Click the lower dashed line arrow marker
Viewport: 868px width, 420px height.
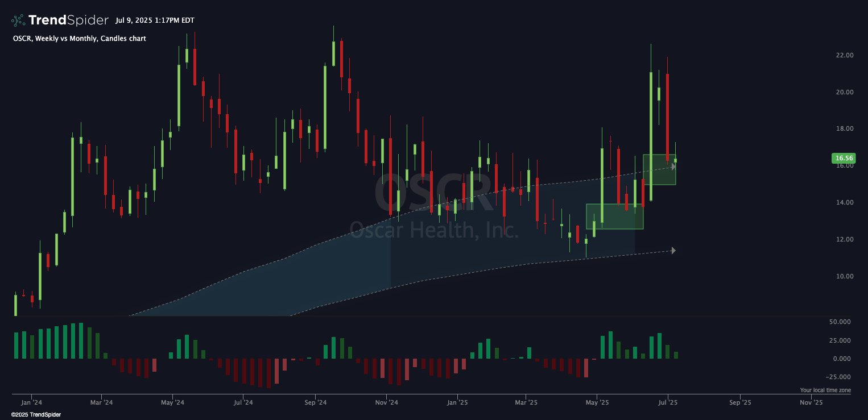coord(673,251)
